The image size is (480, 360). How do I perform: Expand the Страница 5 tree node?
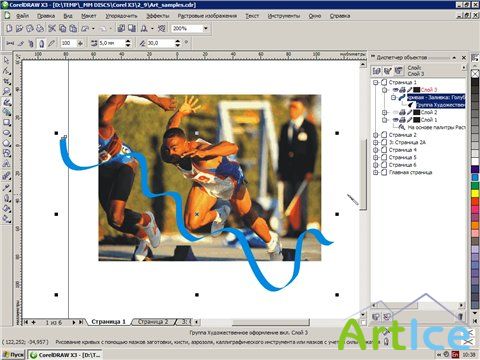(x=376, y=157)
